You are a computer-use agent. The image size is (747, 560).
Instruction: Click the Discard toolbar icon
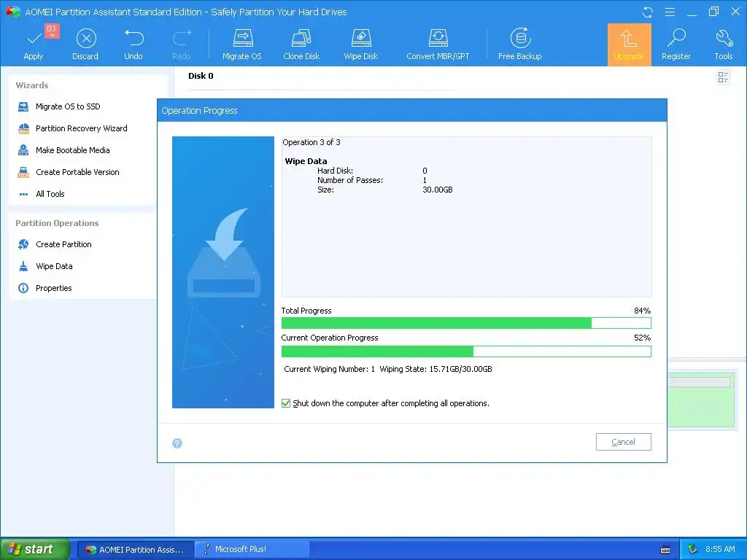pos(85,44)
